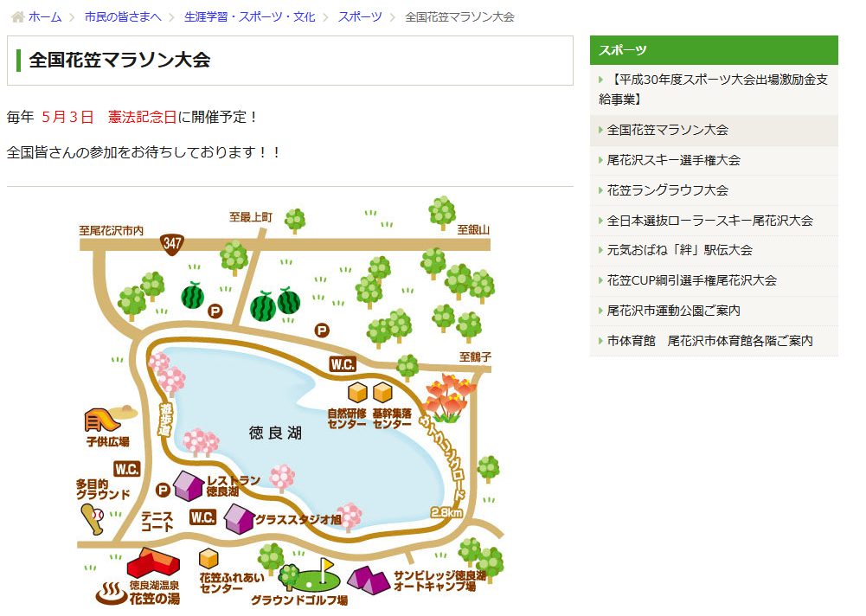866x616 pixels.
Task: Click the 子供広場 slide playground icon
Action: (111, 420)
